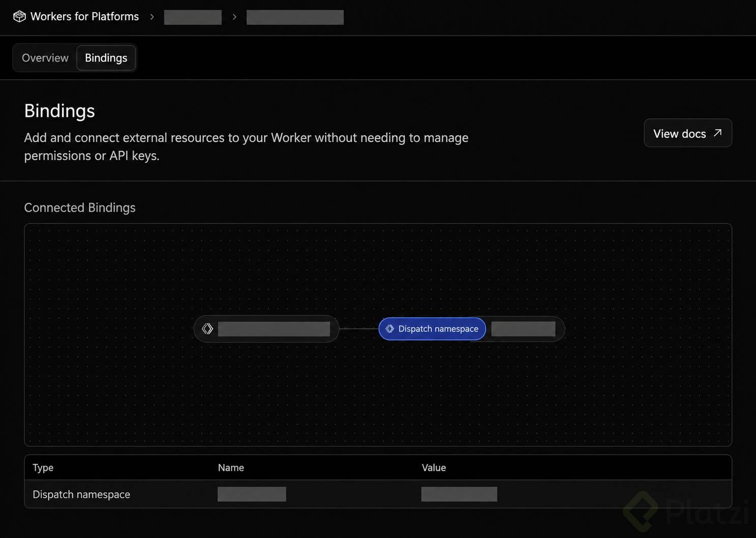
Task: Select the Dispatch namespace node in the diagram
Action: pos(432,329)
